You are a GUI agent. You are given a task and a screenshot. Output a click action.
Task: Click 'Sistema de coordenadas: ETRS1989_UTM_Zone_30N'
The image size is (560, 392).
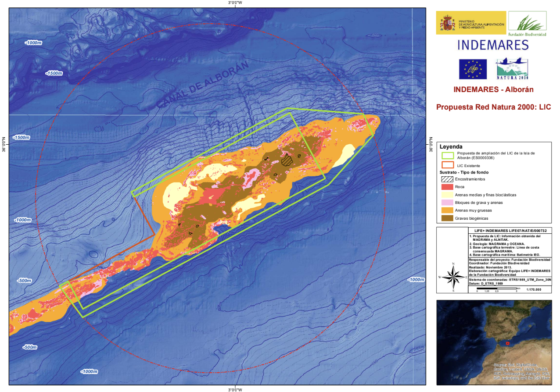click(x=510, y=280)
